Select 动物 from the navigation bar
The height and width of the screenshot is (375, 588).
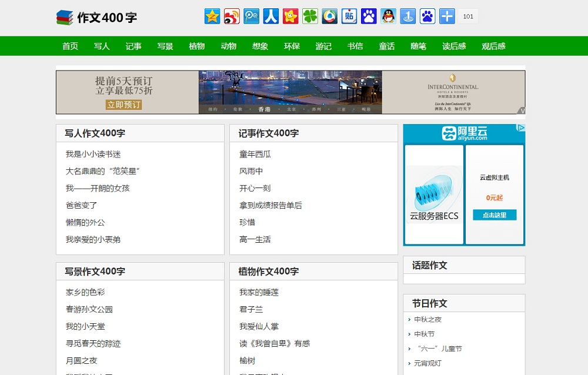click(228, 46)
